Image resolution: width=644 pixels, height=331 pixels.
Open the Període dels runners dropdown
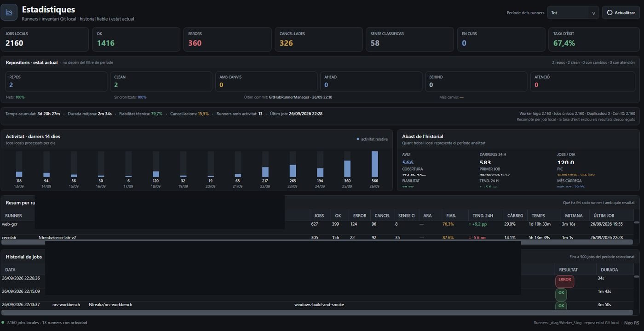pyautogui.click(x=573, y=12)
